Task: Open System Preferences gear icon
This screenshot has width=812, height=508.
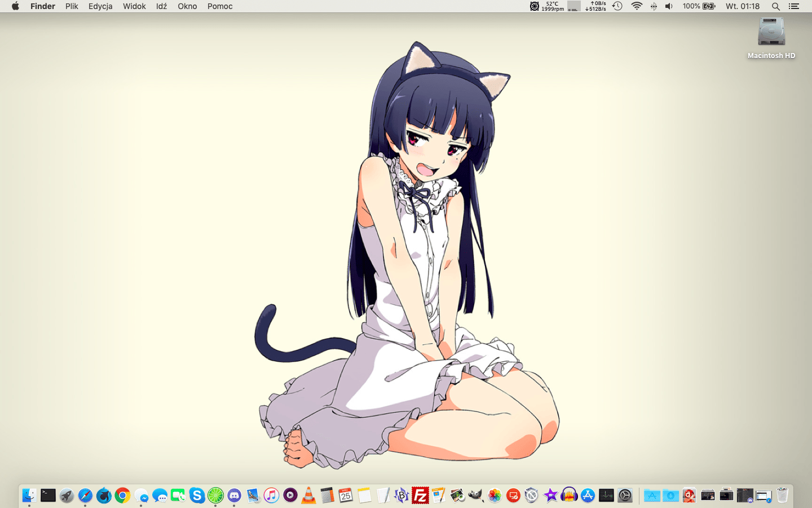Action: 625,496
